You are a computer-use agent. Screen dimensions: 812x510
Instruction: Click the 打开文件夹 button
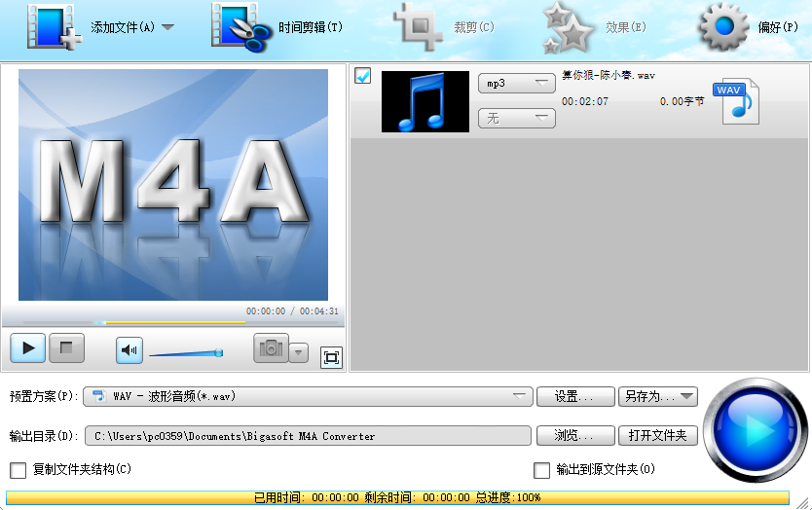657,435
